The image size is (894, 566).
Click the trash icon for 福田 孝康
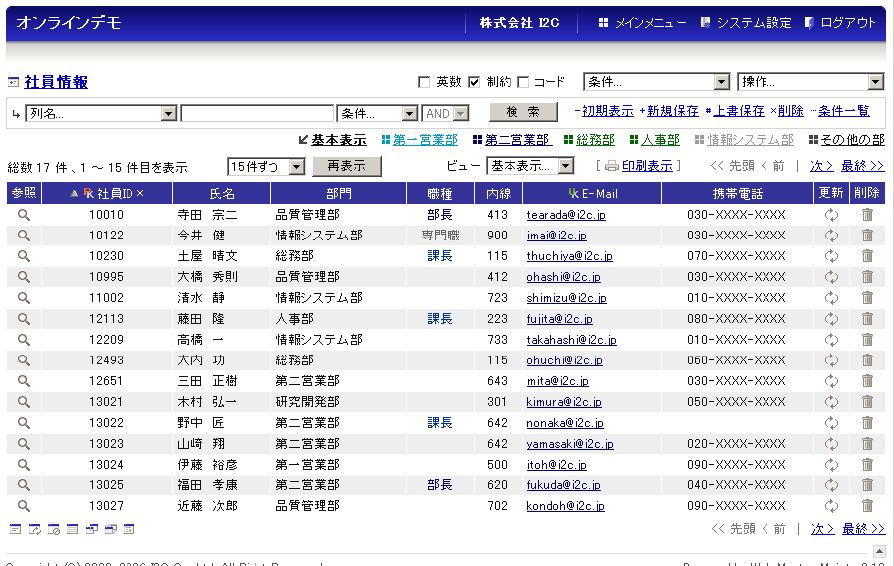867,485
